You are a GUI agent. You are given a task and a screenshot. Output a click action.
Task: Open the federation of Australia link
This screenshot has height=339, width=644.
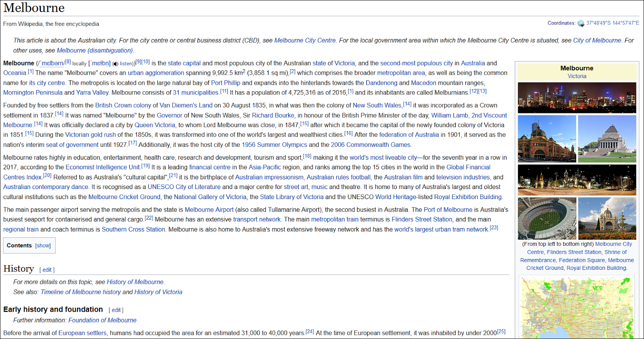(x=409, y=135)
